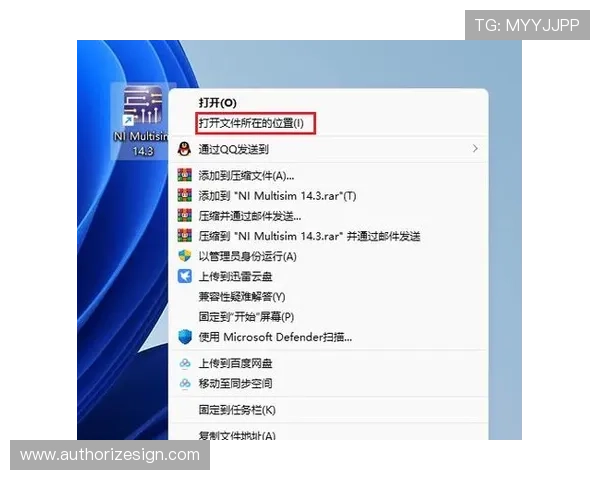The image size is (600, 480).
Task: Open 兼容性疑难解答(Y) troubleshooter entry
Action: (328, 297)
